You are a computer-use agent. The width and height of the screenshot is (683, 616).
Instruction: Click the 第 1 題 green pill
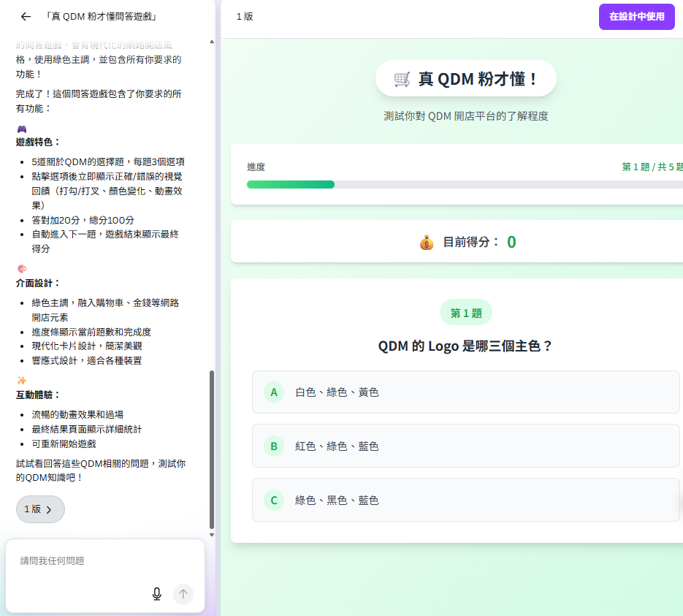[465, 313]
